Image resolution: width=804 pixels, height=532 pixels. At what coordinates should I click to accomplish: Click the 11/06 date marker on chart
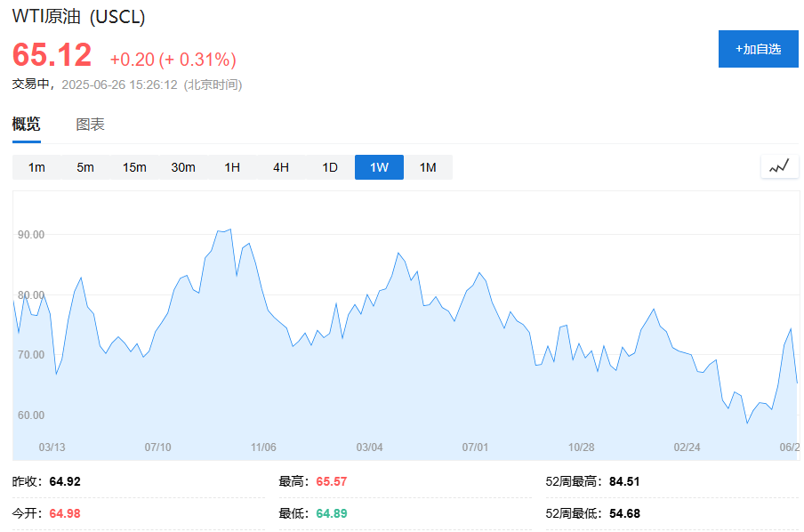click(263, 447)
